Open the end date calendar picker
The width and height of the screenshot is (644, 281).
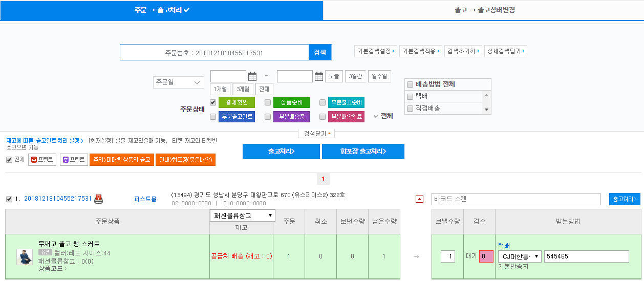click(x=318, y=77)
